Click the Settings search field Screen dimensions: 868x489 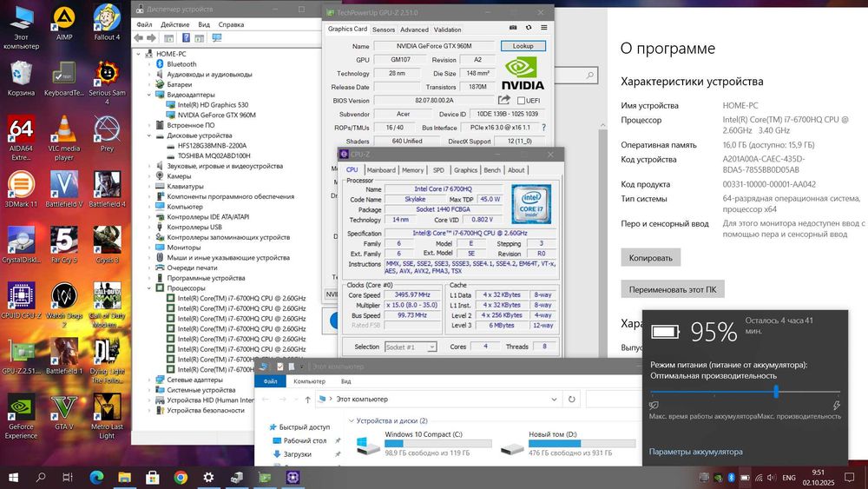(575, 75)
